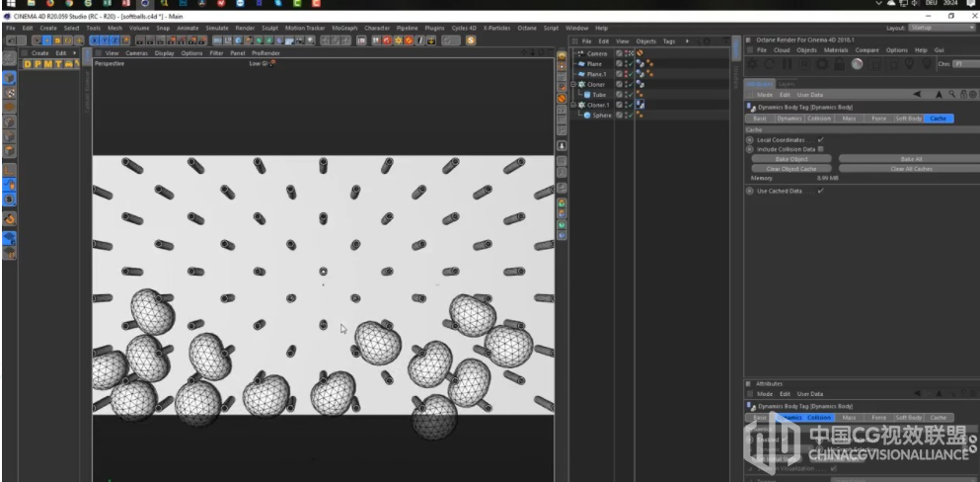The height and width of the screenshot is (482, 980).
Task: Open the Octane Materials menu
Action: click(836, 50)
